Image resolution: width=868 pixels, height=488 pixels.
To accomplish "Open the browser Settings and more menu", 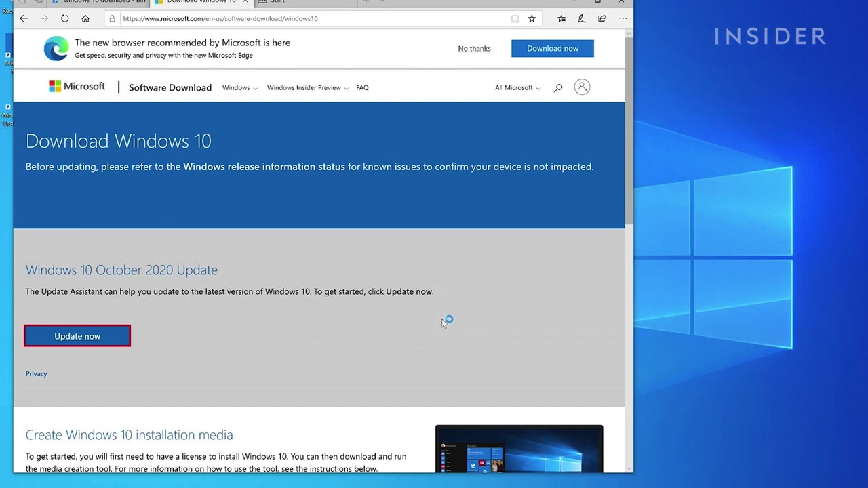I will pyautogui.click(x=623, y=18).
